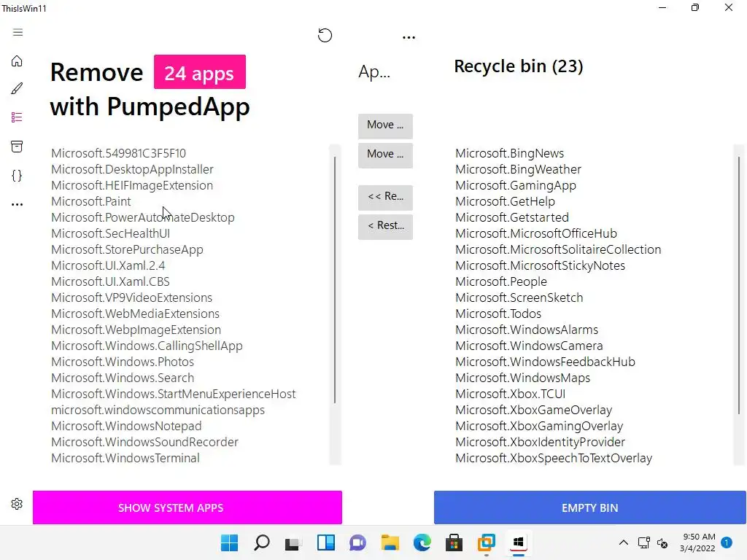Select Microsoft.BingWeather in recycle bin
The height and width of the screenshot is (560, 747).
(x=519, y=169)
